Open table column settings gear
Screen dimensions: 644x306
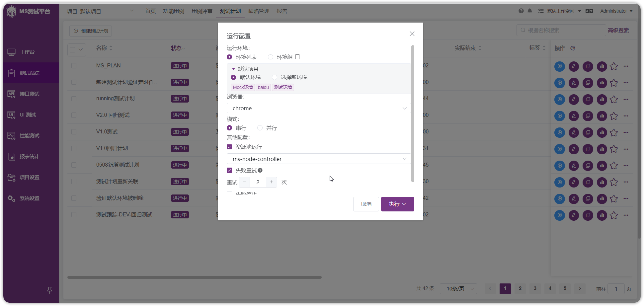click(x=573, y=48)
